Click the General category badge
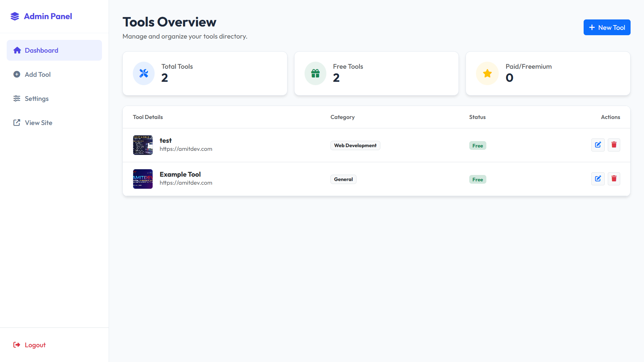 pos(343,179)
